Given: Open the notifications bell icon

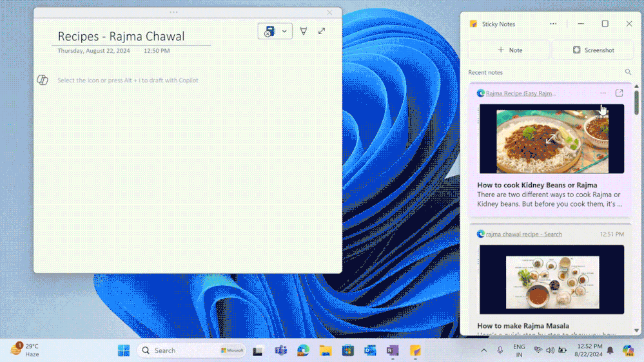Looking at the screenshot, I should click(x=610, y=350).
